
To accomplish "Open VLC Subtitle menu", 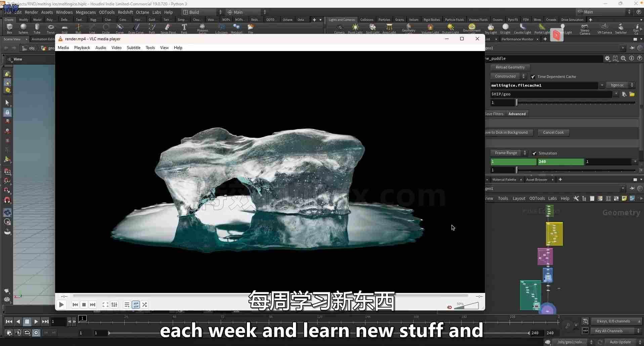I will 134,48.
